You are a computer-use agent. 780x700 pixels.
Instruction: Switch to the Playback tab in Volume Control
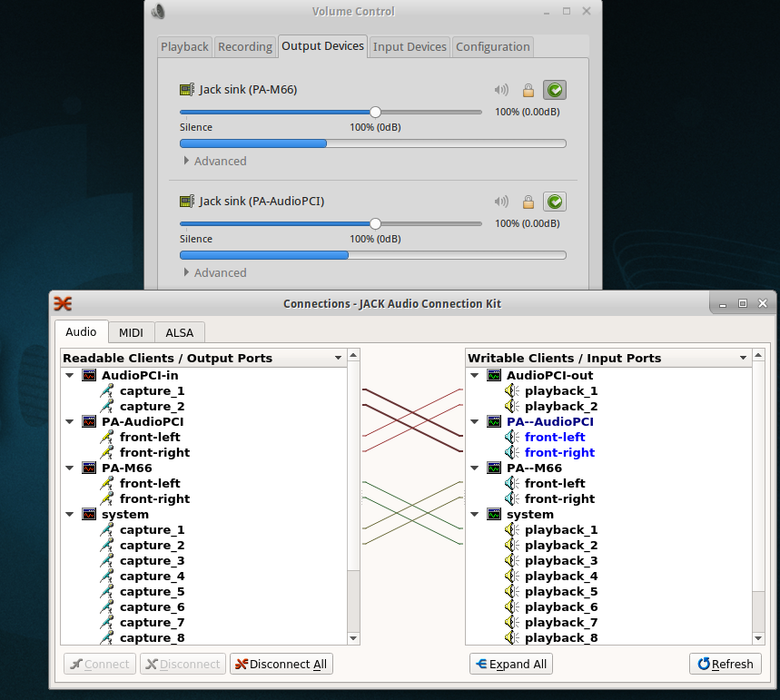click(184, 47)
